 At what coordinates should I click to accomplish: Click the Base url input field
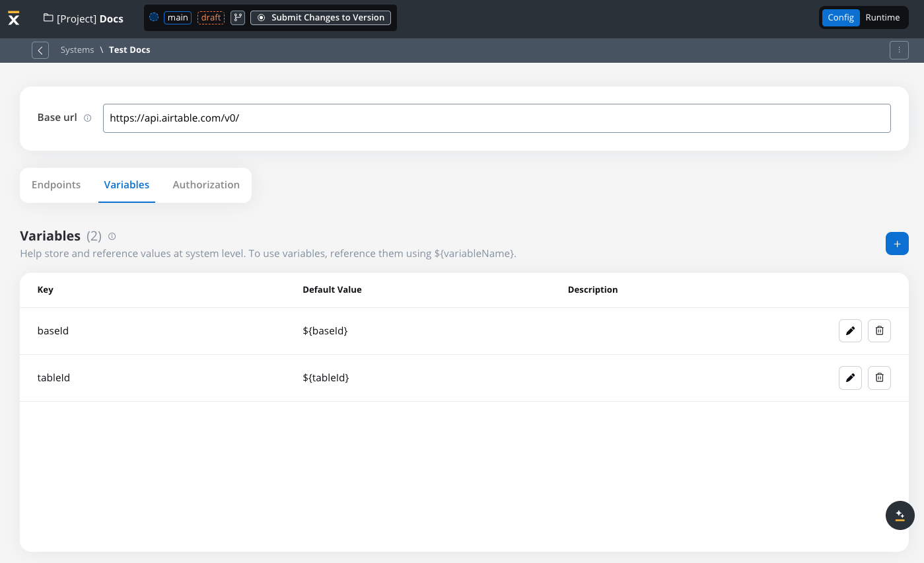(497, 118)
